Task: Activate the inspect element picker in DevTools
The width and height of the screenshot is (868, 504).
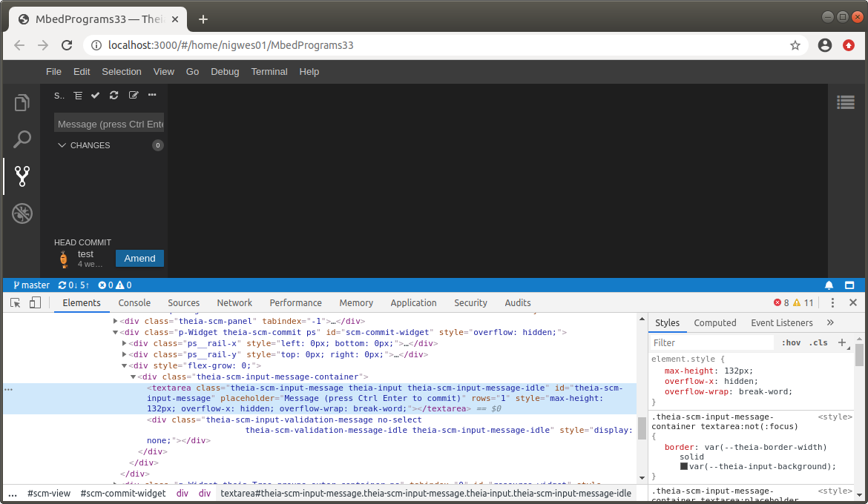Action: (x=13, y=302)
